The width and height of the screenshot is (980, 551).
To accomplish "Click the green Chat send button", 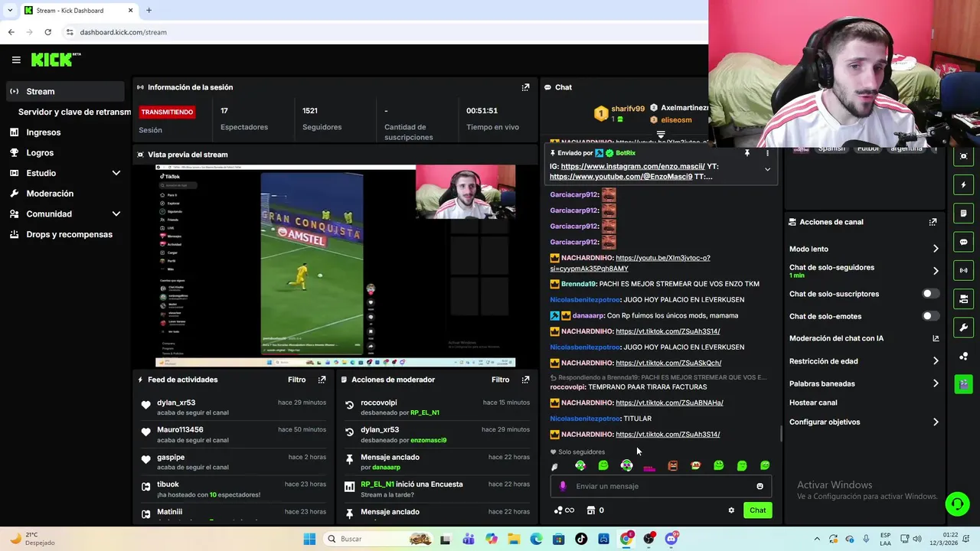I will tap(757, 510).
